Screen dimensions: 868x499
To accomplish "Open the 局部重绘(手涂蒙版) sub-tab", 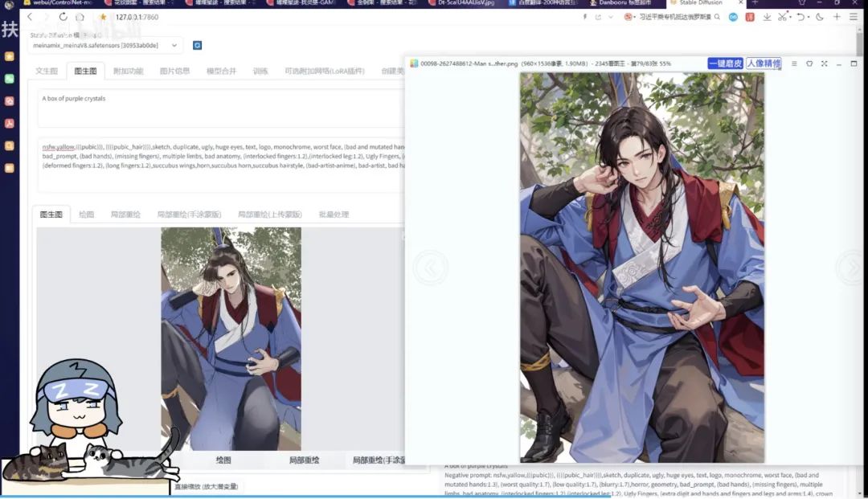I will point(190,214).
